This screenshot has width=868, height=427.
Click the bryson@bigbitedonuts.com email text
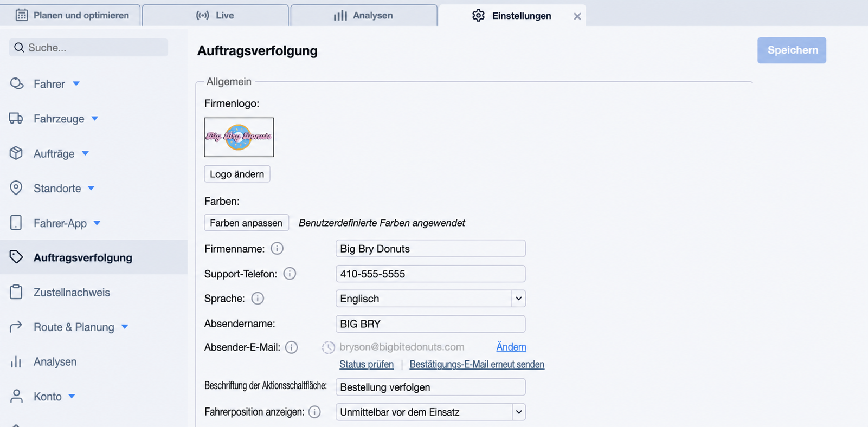point(402,347)
